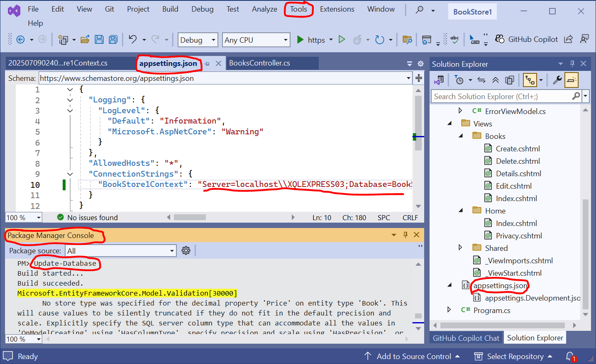
Task: Click the spell checker abc icon
Action: (x=454, y=40)
